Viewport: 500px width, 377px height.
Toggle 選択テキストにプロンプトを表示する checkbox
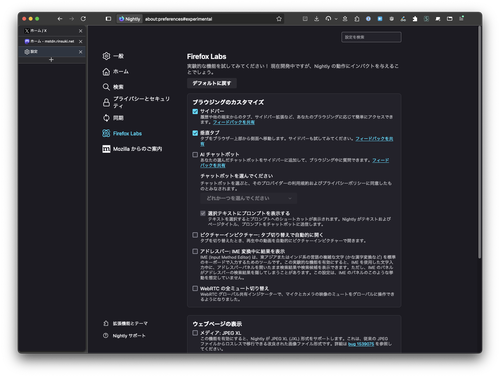coord(203,213)
